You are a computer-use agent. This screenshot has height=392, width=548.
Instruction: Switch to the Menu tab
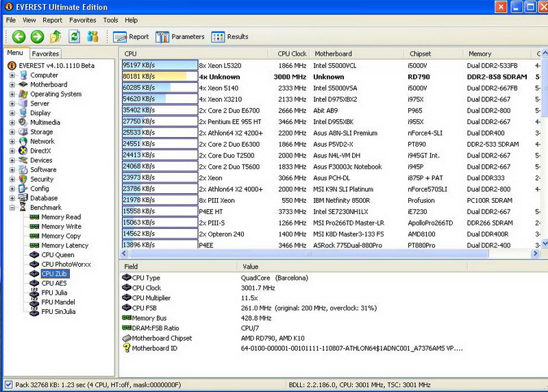pyautogui.click(x=15, y=53)
